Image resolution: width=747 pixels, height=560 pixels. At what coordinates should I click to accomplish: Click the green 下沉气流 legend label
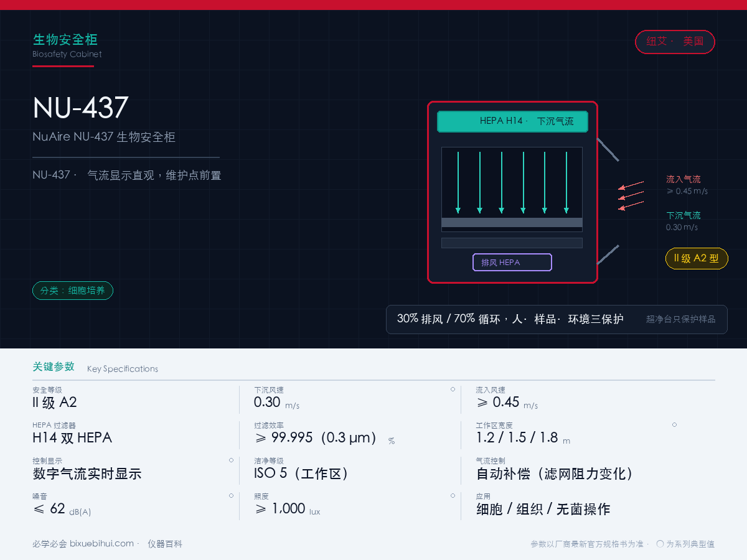coord(684,215)
